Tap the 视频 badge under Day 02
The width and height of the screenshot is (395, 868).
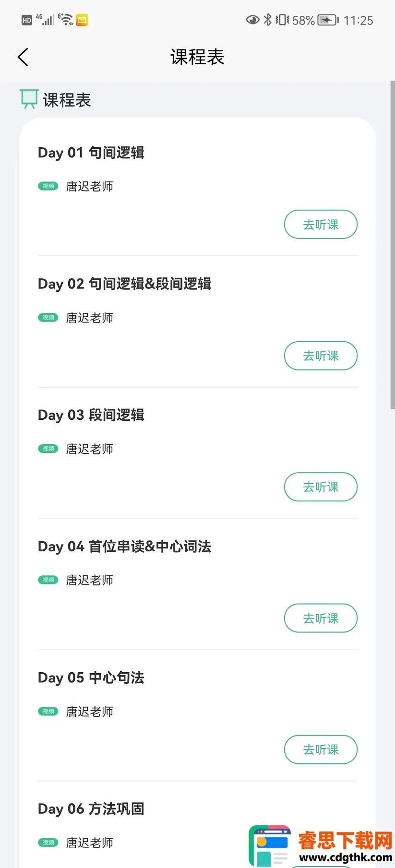(x=48, y=318)
